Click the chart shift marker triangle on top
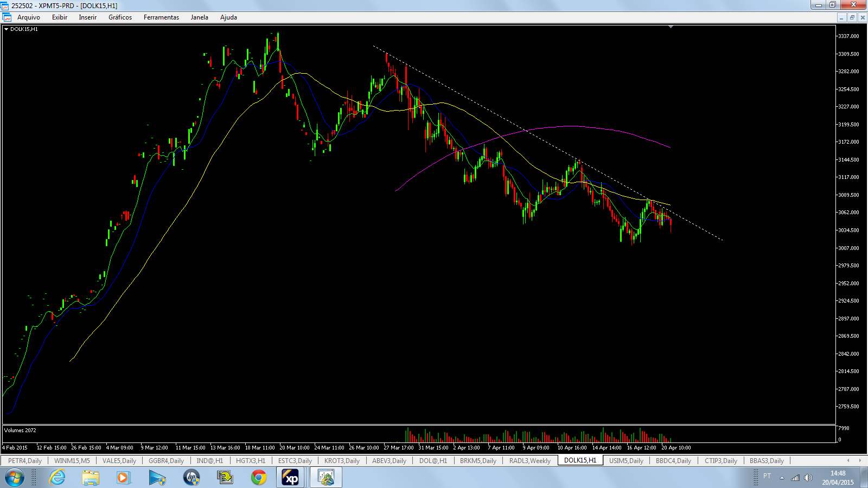 [671, 27]
